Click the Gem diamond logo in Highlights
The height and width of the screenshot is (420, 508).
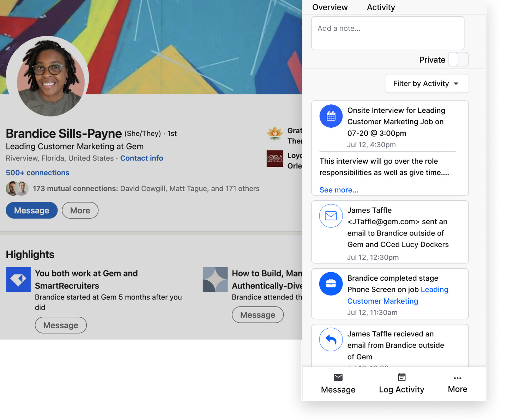pyautogui.click(x=18, y=279)
